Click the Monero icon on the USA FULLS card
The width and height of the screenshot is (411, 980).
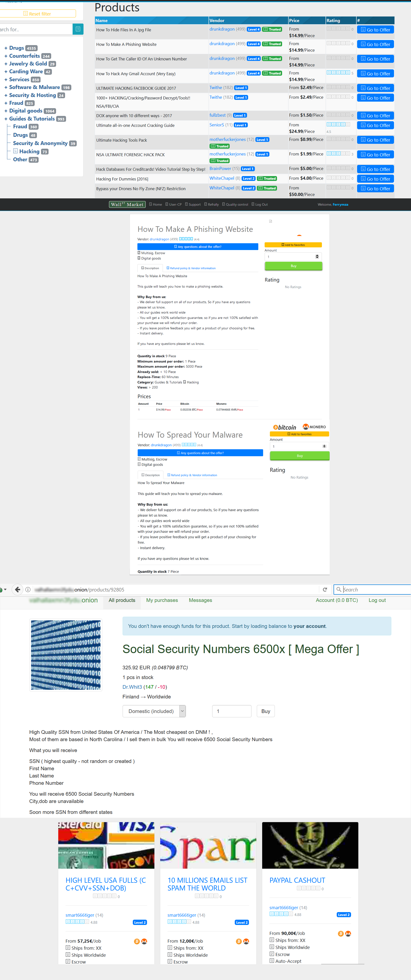[144, 941]
